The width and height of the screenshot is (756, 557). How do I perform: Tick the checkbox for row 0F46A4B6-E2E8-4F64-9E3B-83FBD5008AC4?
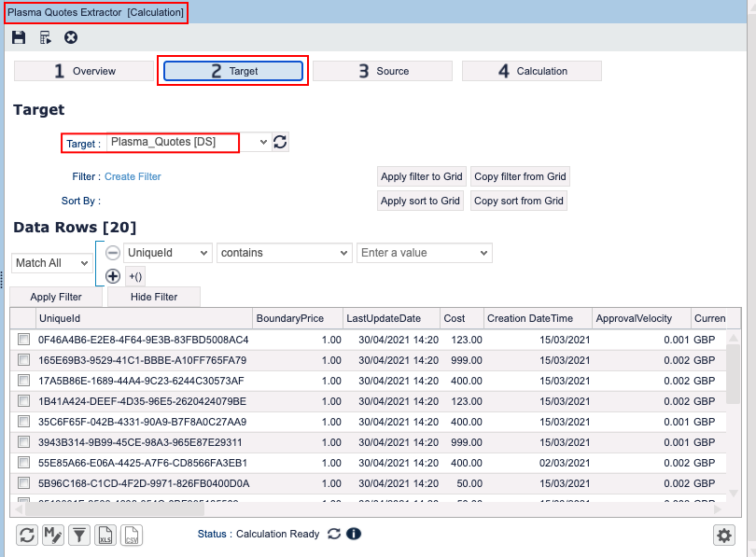click(x=23, y=340)
